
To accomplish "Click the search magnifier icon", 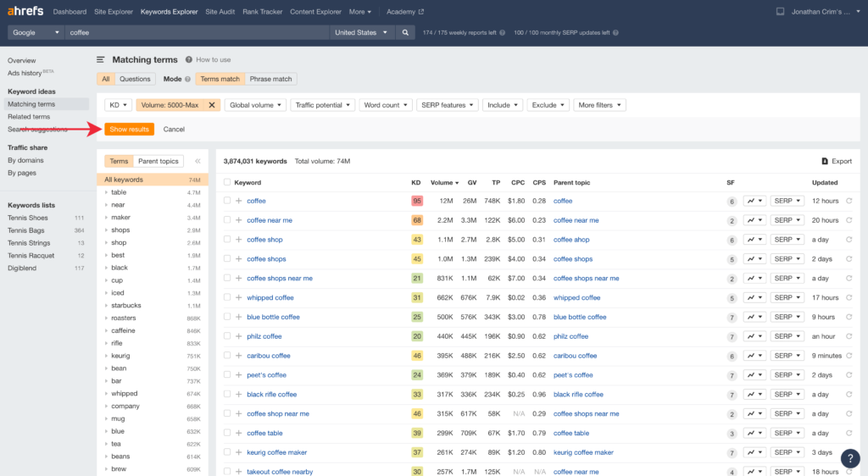I will pos(405,33).
